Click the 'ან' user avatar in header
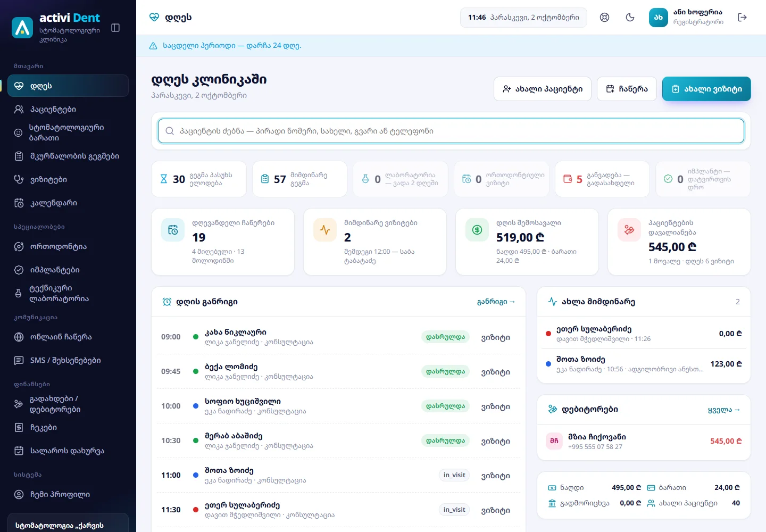 (x=659, y=17)
